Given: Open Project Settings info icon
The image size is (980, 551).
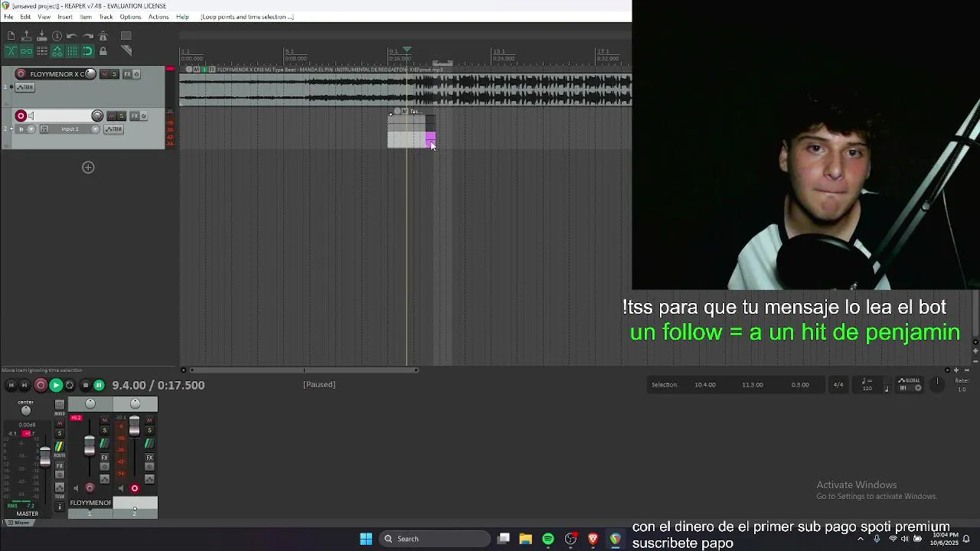Looking at the screenshot, I should 57,36.
